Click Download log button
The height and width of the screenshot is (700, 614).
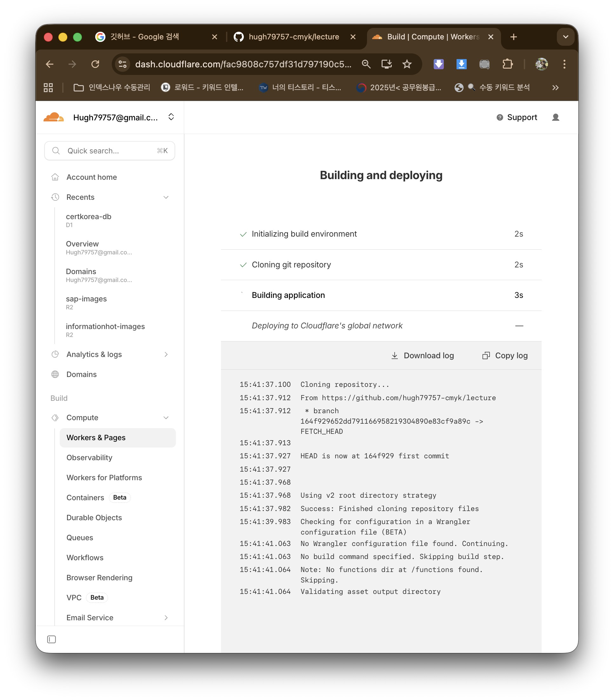(422, 355)
